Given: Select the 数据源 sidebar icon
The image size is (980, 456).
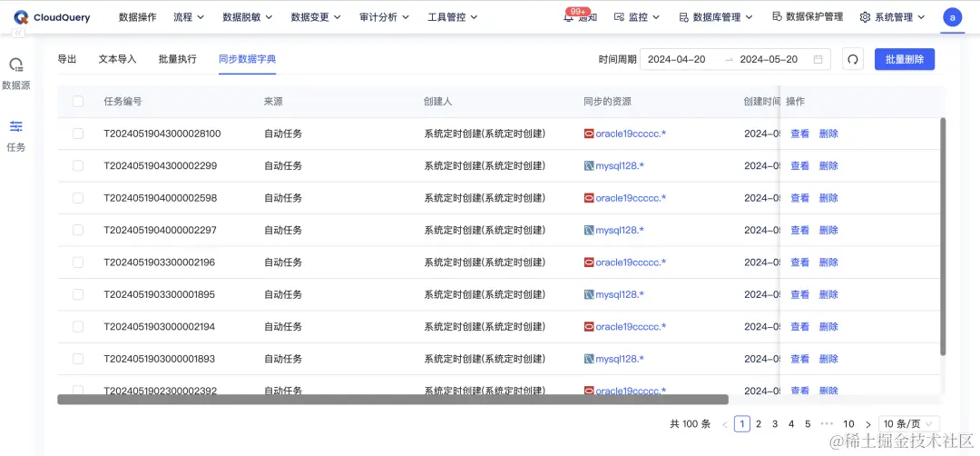Looking at the screenshot, I should pos(16,64).
